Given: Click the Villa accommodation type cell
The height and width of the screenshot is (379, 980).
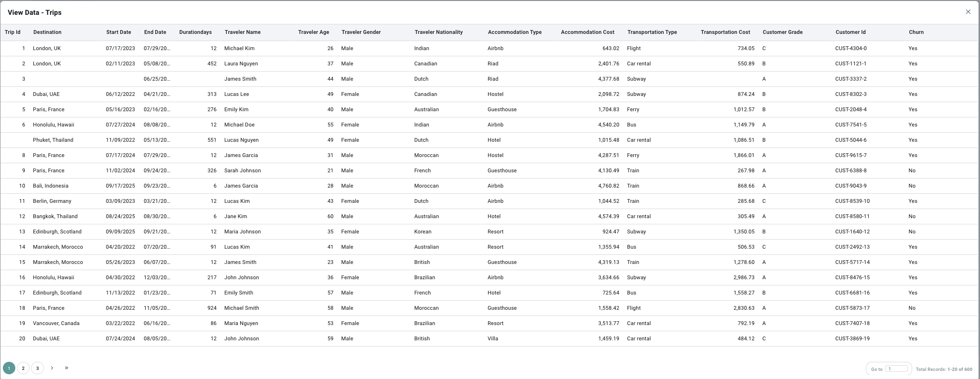Looking at the screenshot, I should pyautogui.click(x=492, y=338).
